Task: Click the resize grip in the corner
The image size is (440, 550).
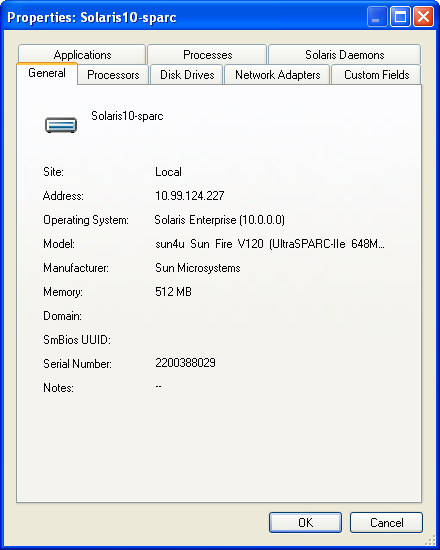Action: (x=430, y=541)
